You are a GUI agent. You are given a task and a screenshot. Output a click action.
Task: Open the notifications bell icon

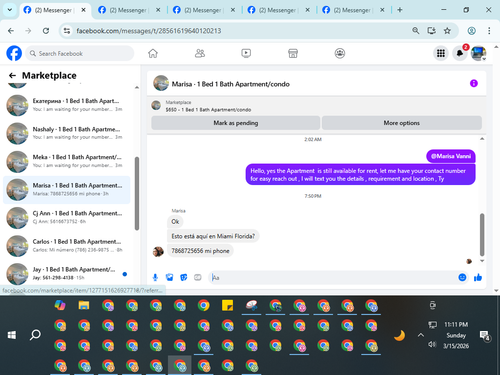(460, 53)
